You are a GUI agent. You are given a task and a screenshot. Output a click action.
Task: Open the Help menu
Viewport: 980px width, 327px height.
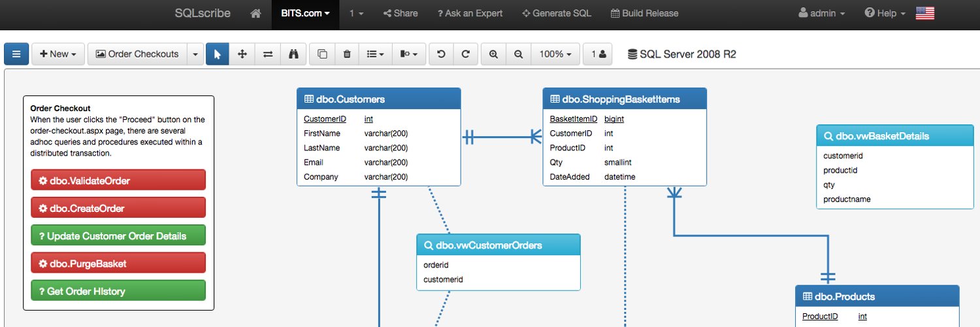pyautogui.click(x=885, y=13)
